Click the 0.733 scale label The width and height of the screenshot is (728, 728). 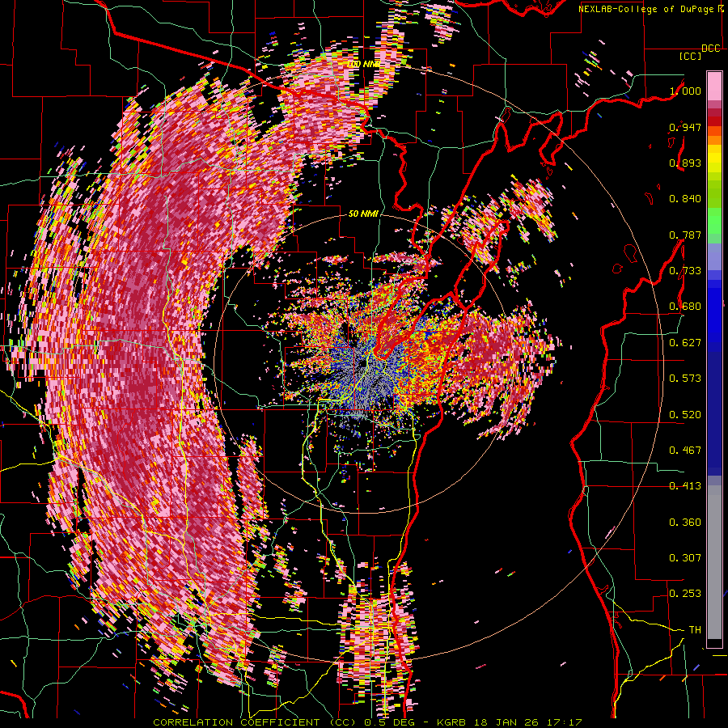[x=685, y=271]
